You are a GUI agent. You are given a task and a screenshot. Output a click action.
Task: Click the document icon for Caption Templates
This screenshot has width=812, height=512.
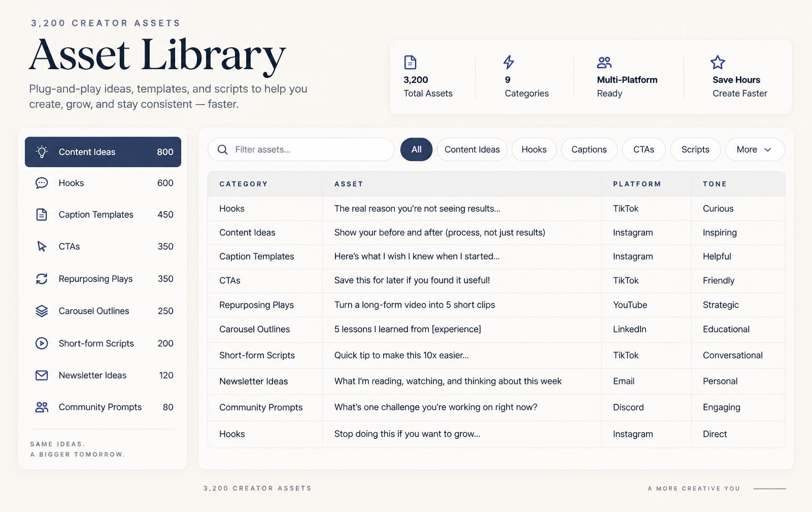42,214
